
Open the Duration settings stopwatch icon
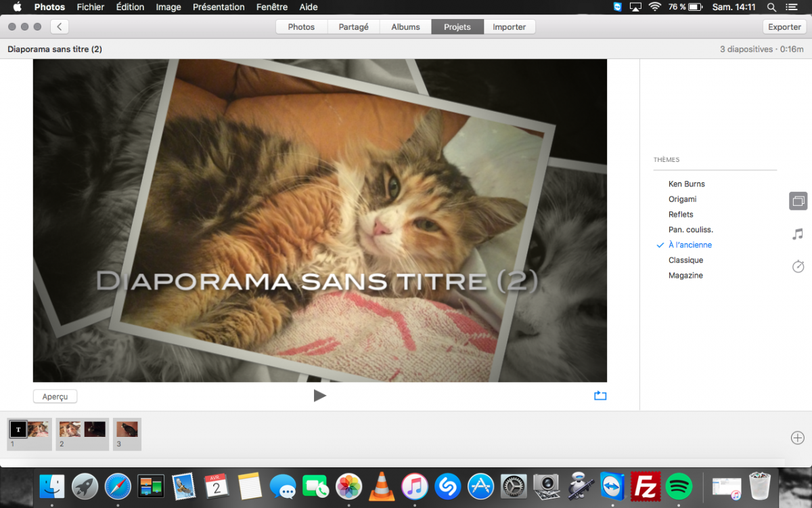798,266
